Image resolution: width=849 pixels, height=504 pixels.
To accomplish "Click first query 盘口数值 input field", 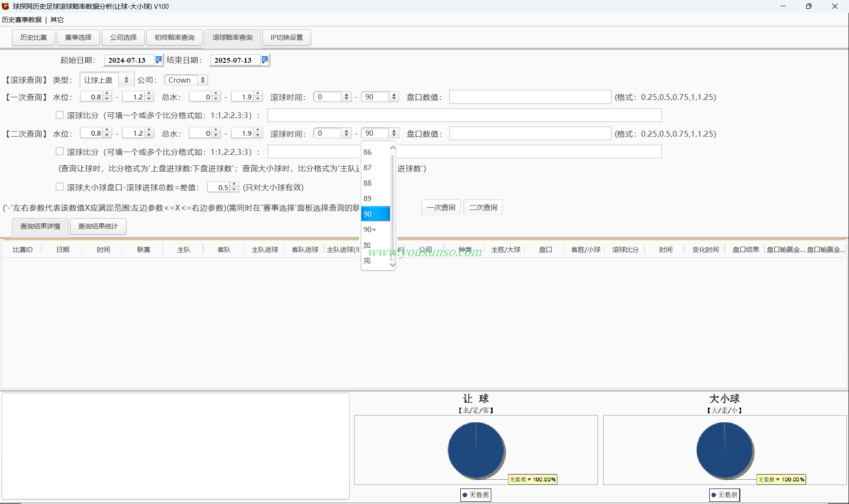I will click(x=530, y=97).
